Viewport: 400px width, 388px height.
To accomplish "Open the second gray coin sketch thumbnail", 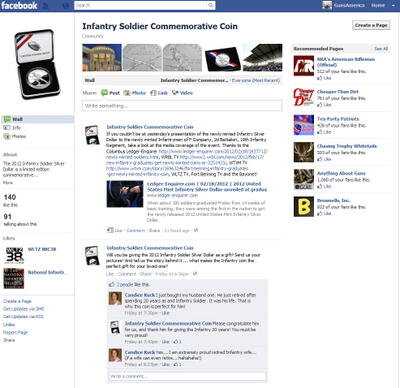I will [x=142, y=58].
